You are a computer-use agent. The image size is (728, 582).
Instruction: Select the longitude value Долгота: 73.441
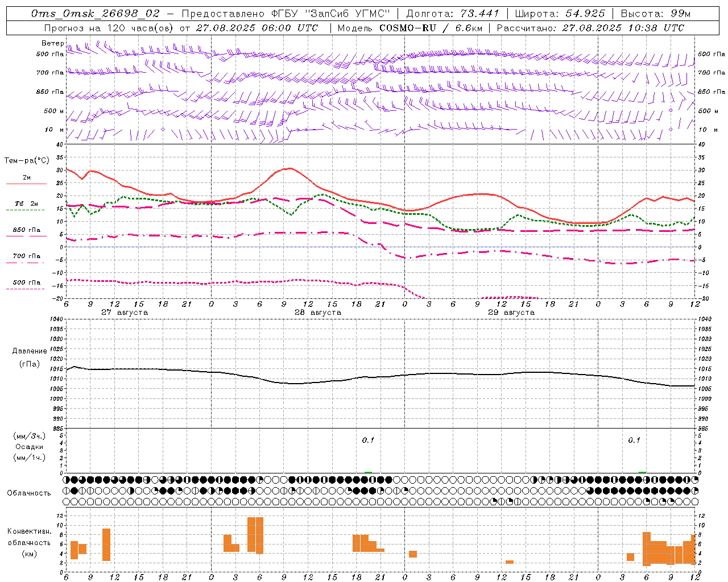pos(453,13)
